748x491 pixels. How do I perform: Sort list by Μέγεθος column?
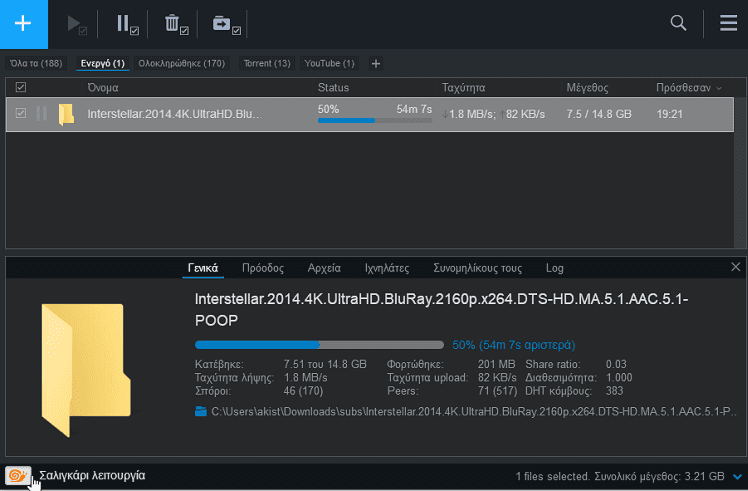pos(587,88)
